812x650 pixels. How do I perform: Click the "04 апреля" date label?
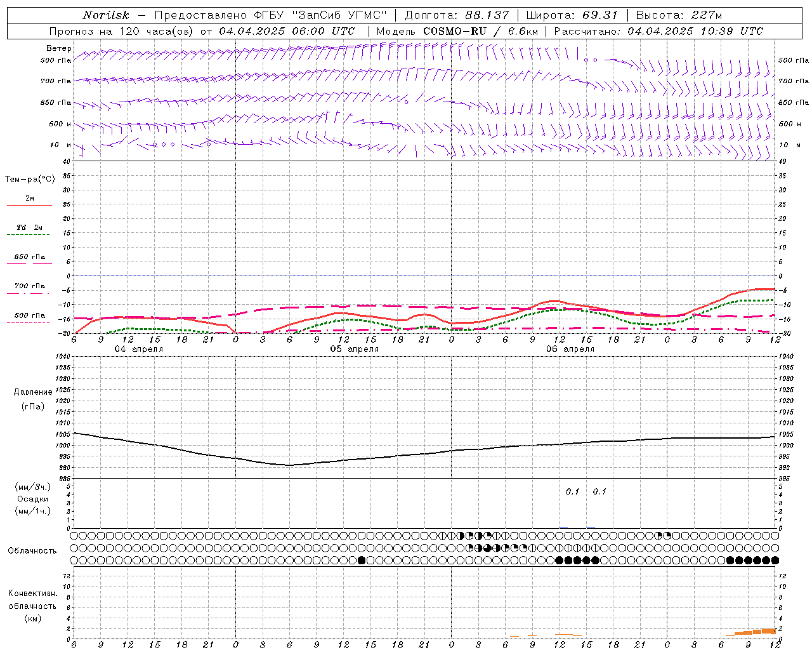point(138,349)
